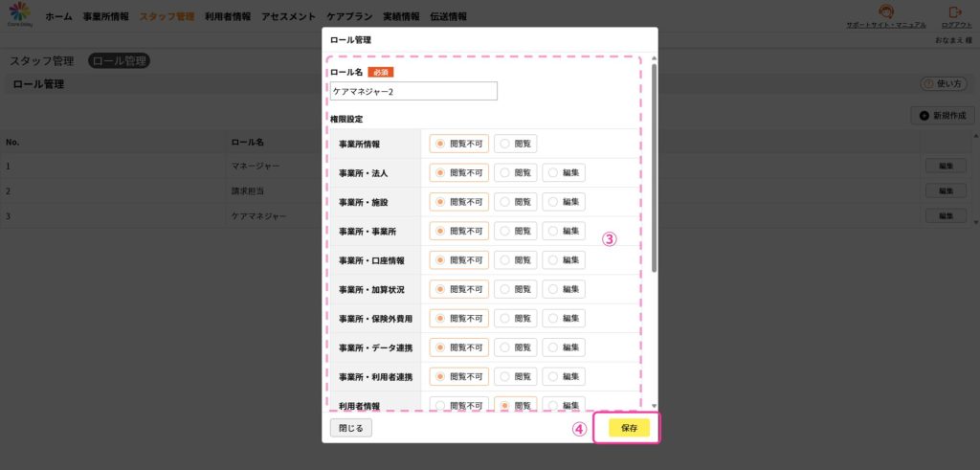Click the modal vertical scrollbar thumb

point(654,168)
